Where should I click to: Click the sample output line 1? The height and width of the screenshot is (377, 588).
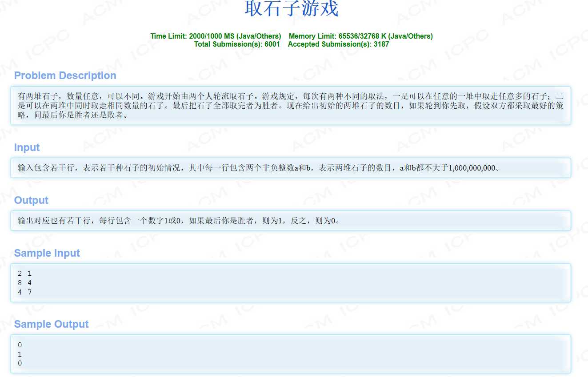20,354
